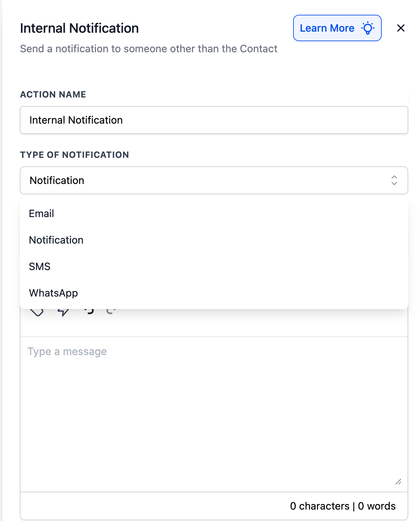Click the Internal Notification panel heading
Viewport: 420px width, 521px height.
(x=79, y=28)
